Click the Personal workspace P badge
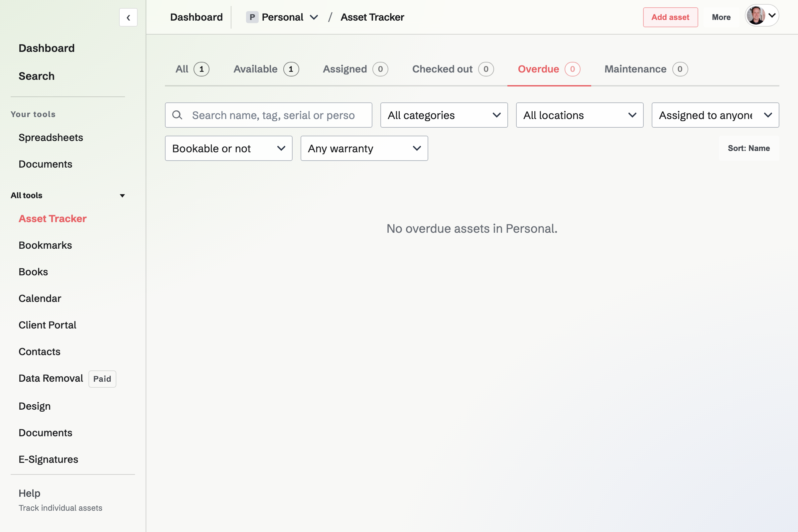This screenshot has width=798, height=532. point(252,17)
